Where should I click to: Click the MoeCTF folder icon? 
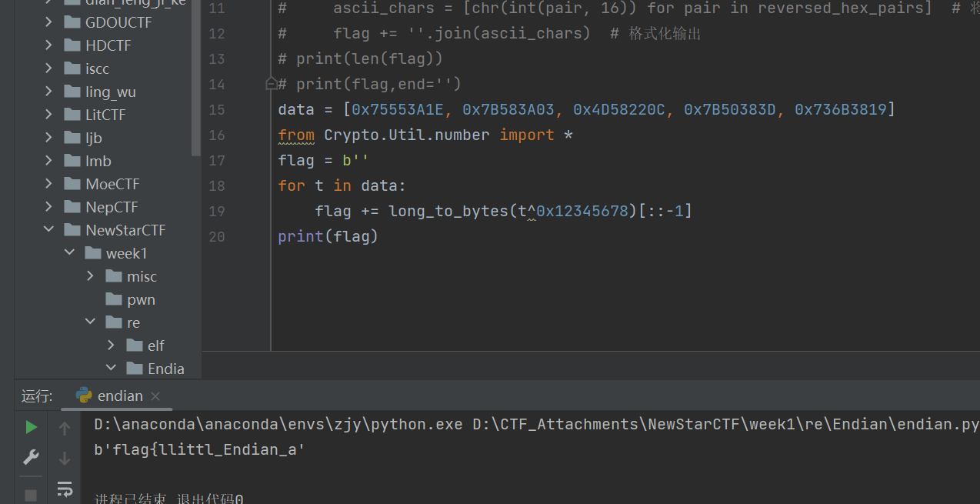(72, 184)
